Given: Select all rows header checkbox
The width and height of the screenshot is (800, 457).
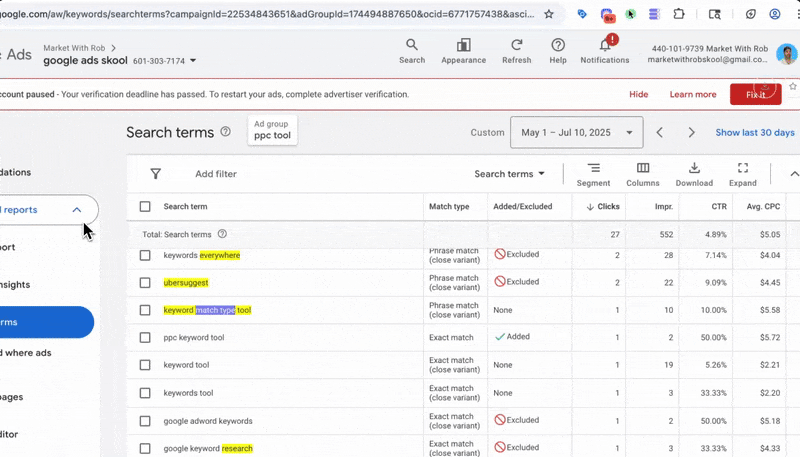Looking at the screenshot, I should (145, 206).
